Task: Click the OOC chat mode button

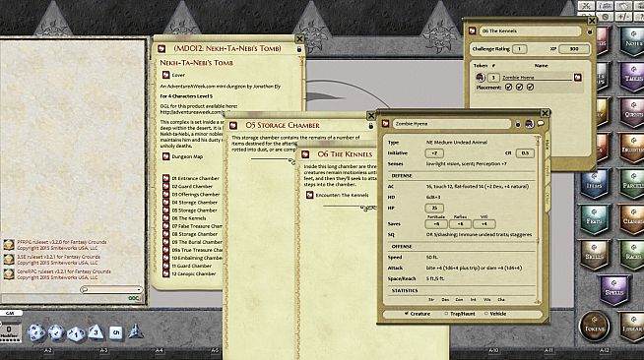Action: 134,298
